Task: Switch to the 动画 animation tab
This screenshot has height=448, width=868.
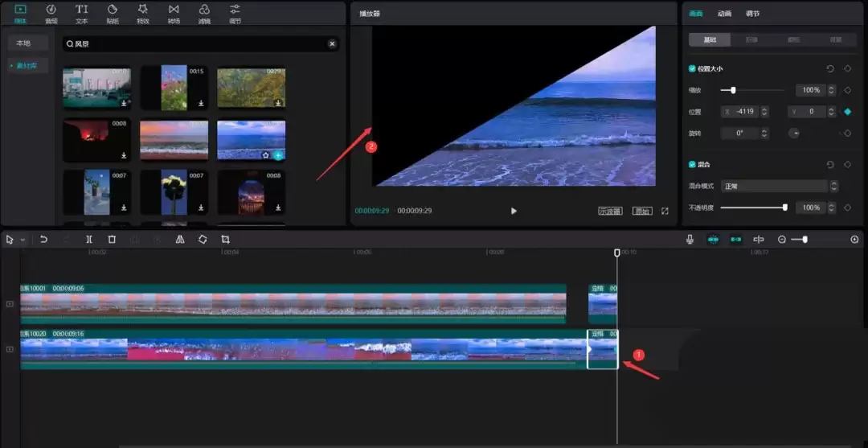Action: pyautogui.click(x=724, y=14)
